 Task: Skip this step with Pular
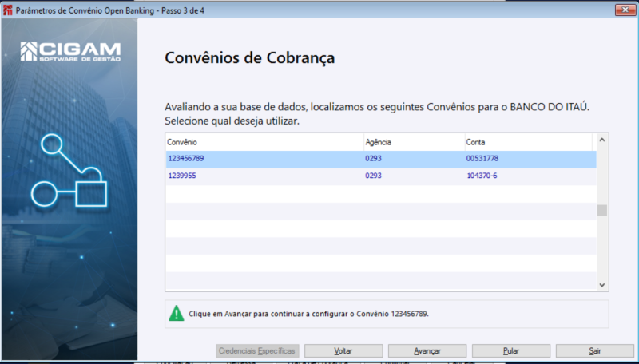[x=511, y=351]
